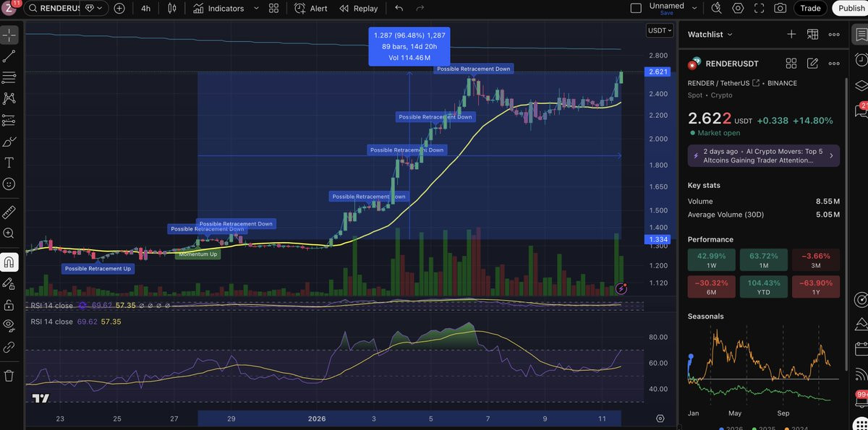
Task: Select the trend line drawing tool
Action: click(x=9, y=56)
